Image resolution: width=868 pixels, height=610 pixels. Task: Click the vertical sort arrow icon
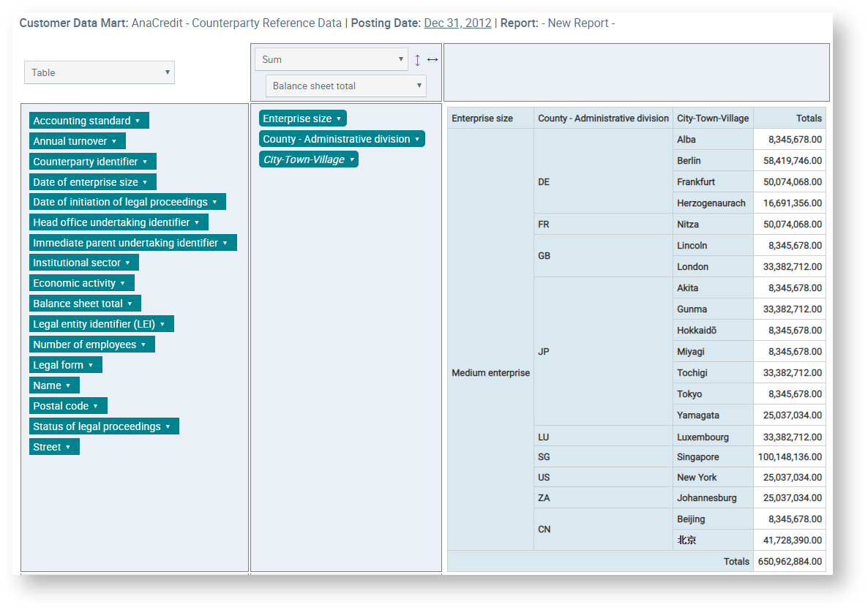tap(417, 60)
